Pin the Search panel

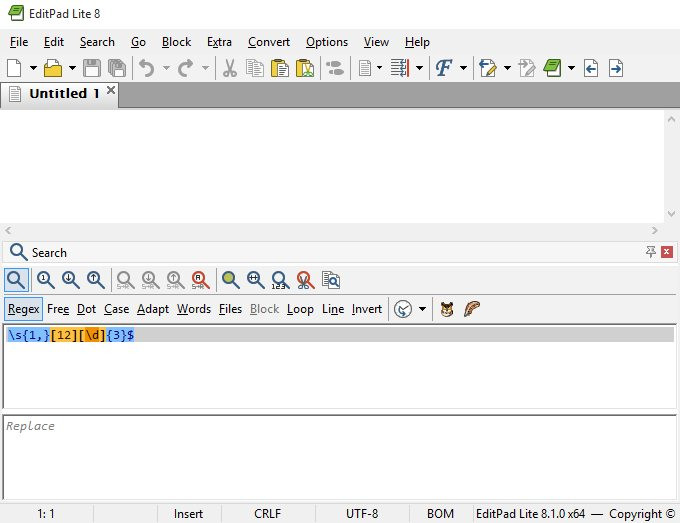pyautogui.click(x=651, y=252)
